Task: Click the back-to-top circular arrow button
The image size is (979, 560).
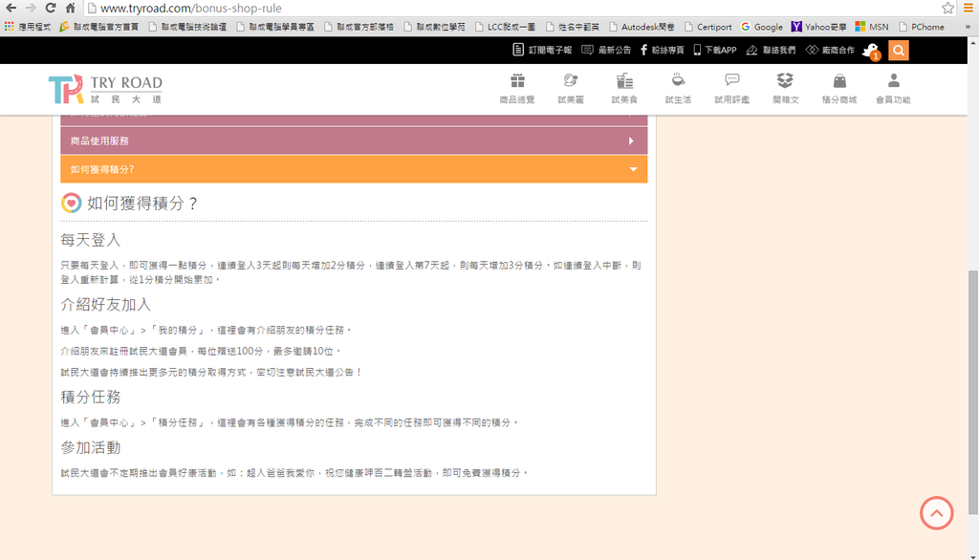Action: point(937,513)
